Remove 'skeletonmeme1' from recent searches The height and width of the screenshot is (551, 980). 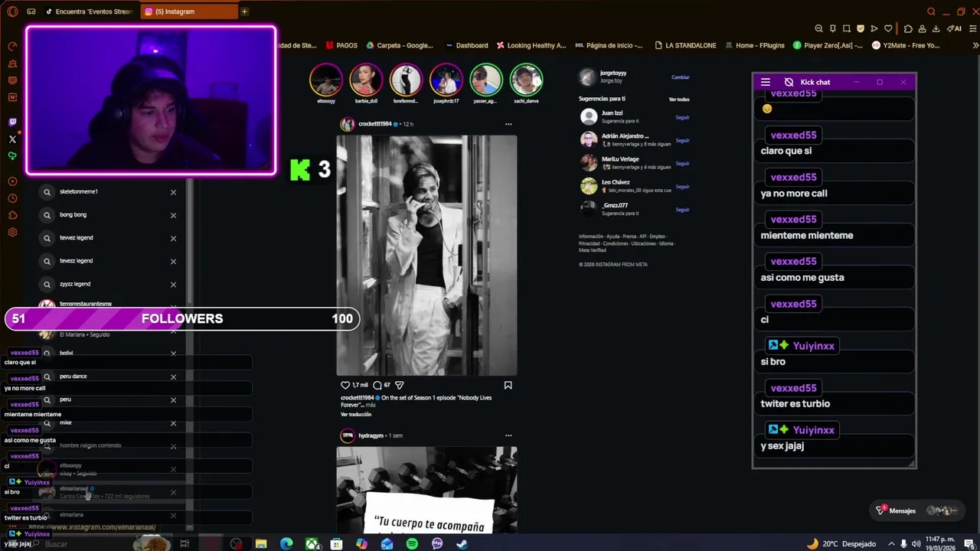[x=173, y=192]
